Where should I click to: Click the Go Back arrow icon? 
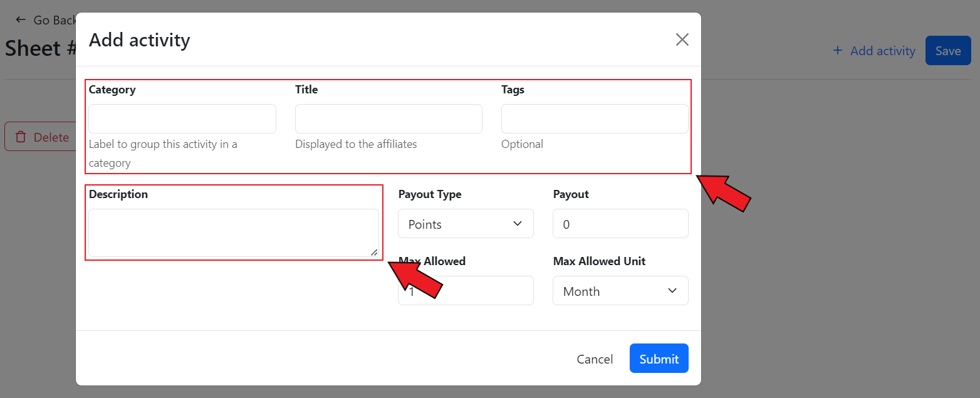[x=21, y=20]
